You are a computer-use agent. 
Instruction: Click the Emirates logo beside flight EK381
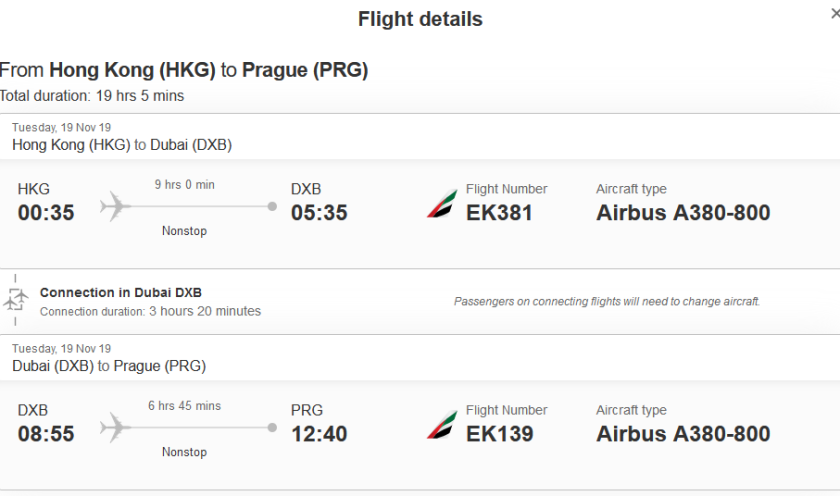tap(441, 203)
